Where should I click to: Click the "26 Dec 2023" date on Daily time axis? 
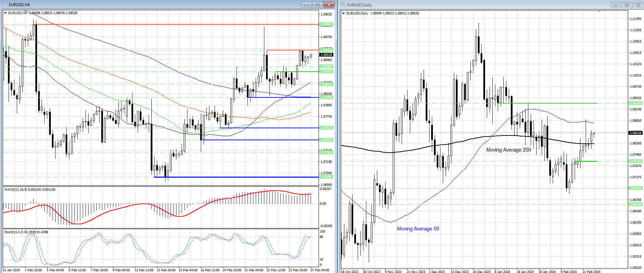[481, 272]
